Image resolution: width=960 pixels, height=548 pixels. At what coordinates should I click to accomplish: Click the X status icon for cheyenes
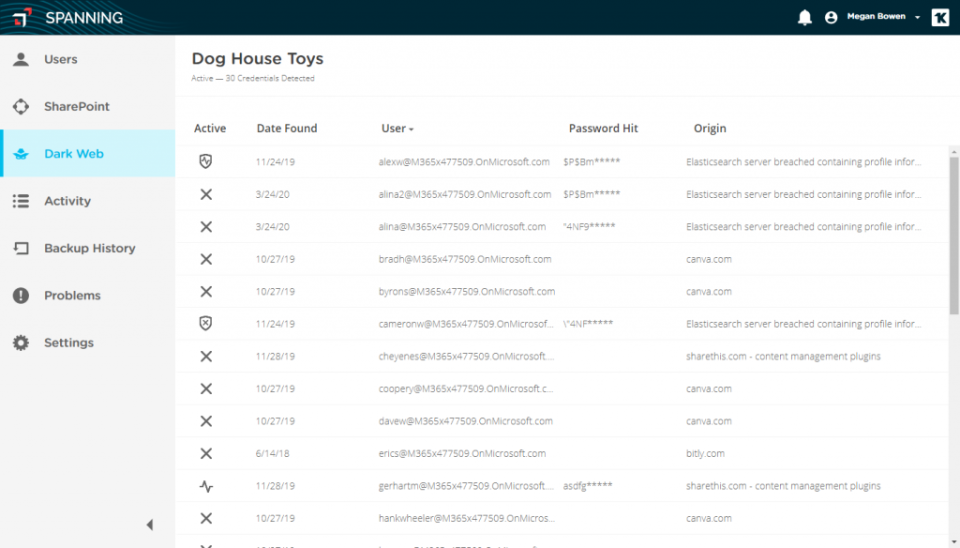click(206, 356)
